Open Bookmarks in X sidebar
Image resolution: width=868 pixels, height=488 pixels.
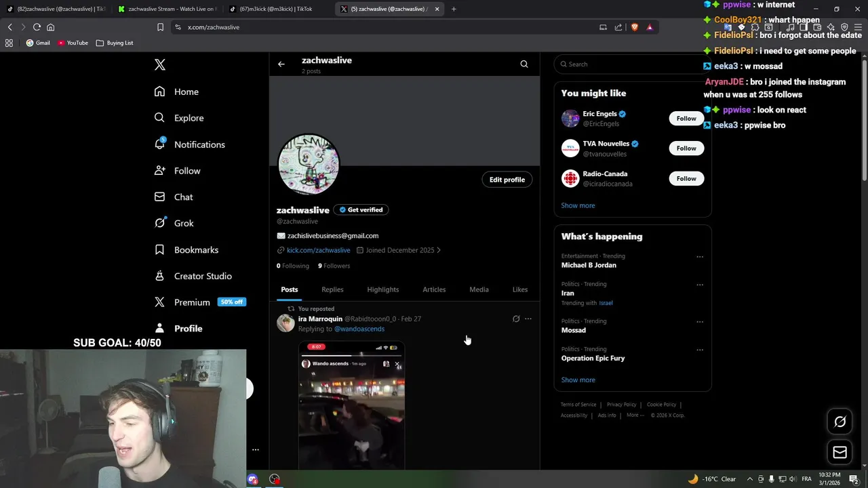click(x=186, y=249)
